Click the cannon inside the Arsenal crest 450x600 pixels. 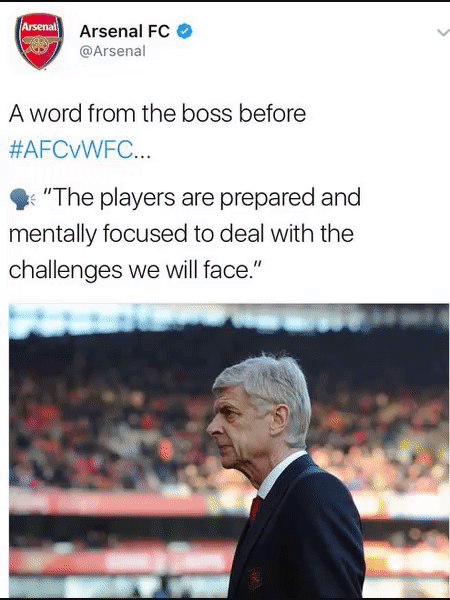pos(39,44)
